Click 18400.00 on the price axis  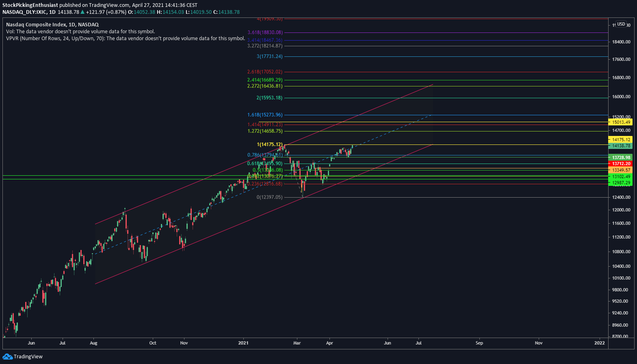[621, 42]
